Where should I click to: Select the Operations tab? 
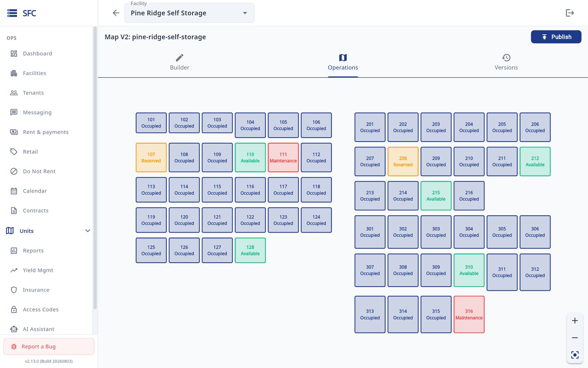343,62
